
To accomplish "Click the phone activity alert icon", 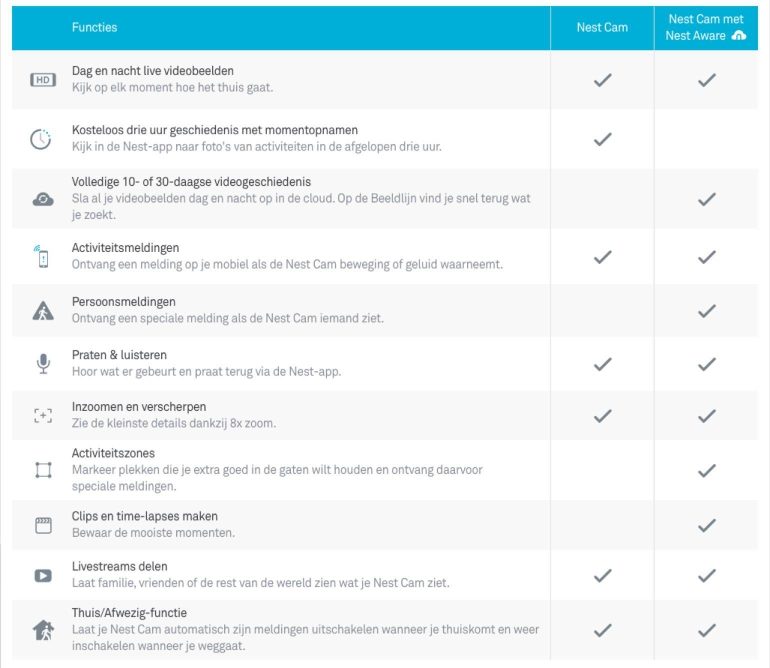I will (42, 257).
